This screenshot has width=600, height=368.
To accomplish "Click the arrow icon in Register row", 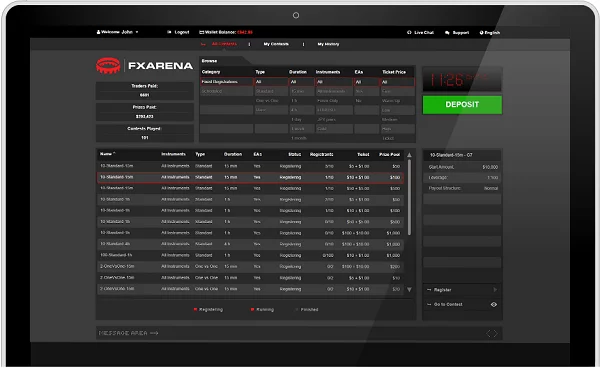I will pyautogui.click(x=495, y=290).
